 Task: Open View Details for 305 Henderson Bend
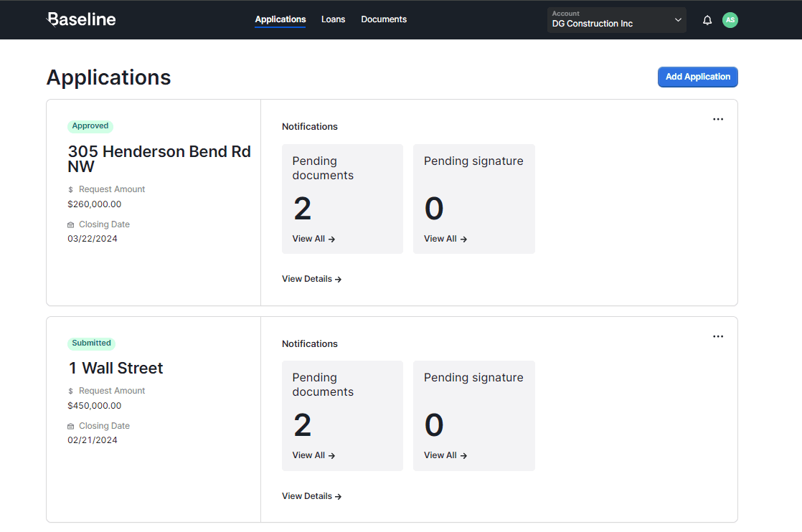(311, 279)
